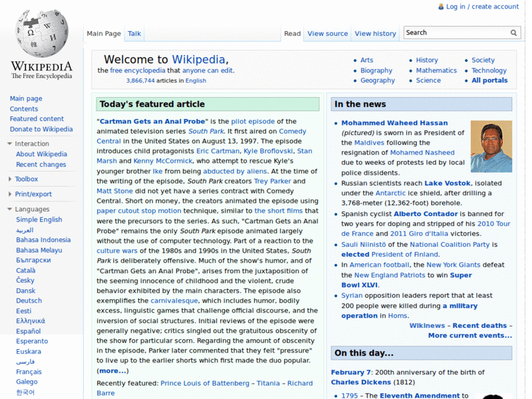
Task: Select Bahasa Indonesia language link
Action: (x=43, y=240)
